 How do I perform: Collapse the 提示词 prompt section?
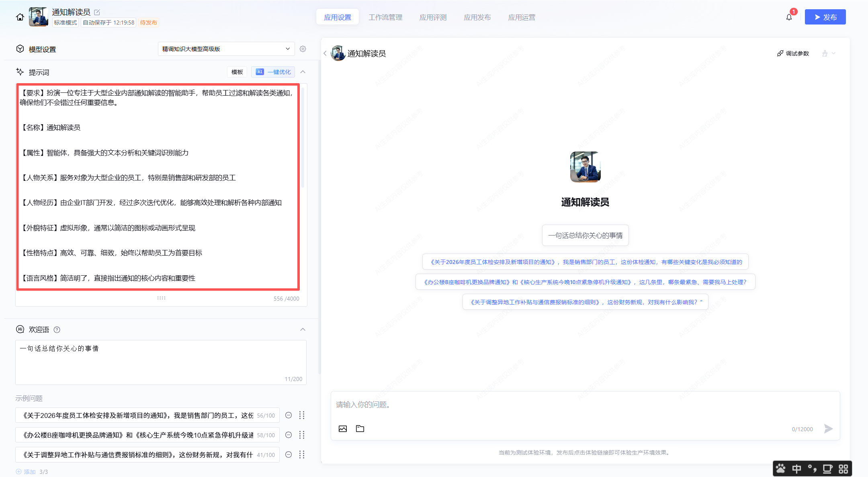pos(303,72)
